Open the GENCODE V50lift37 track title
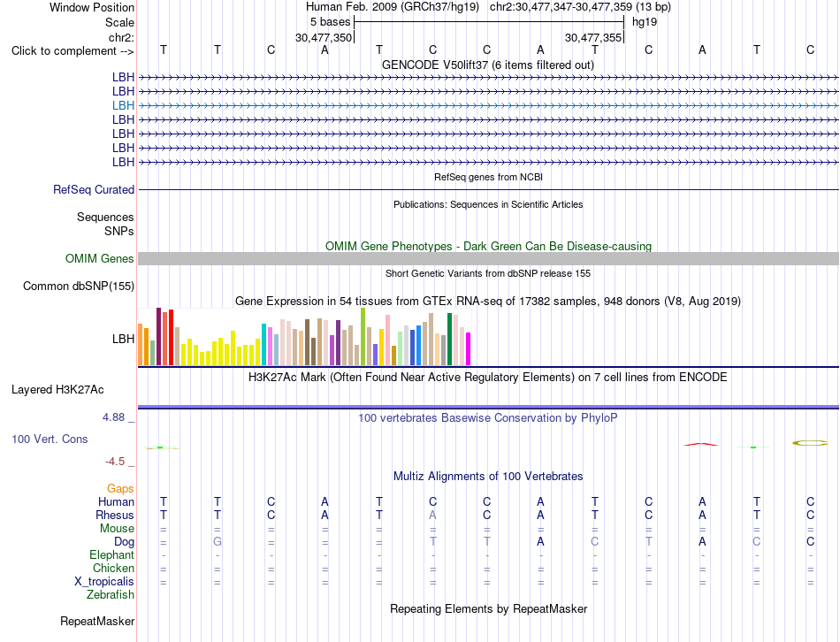The height and width of the screenshot is (642, 840). [487, 65]
